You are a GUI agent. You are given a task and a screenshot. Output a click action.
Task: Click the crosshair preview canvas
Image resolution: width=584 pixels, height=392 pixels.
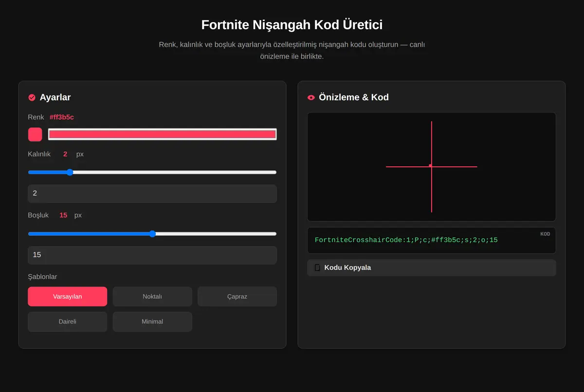click(432, 167)
